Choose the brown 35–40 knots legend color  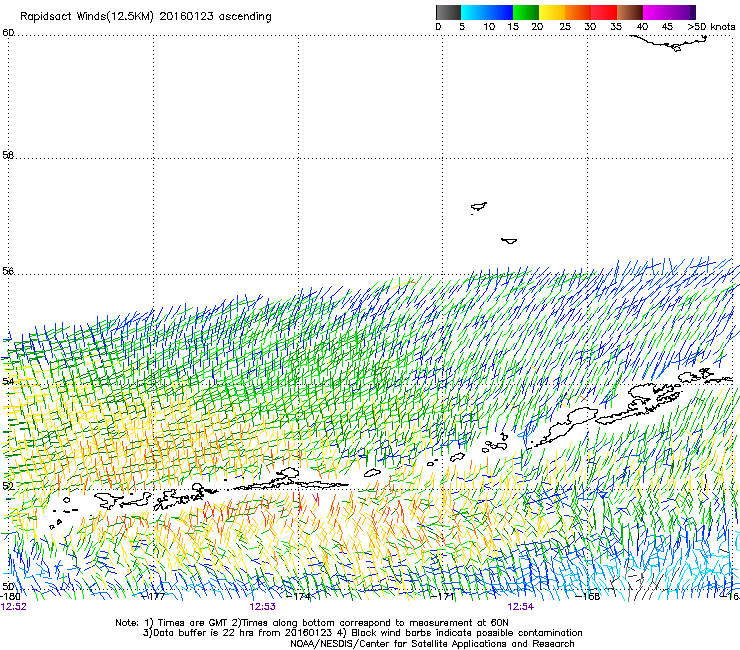[630, 12]
